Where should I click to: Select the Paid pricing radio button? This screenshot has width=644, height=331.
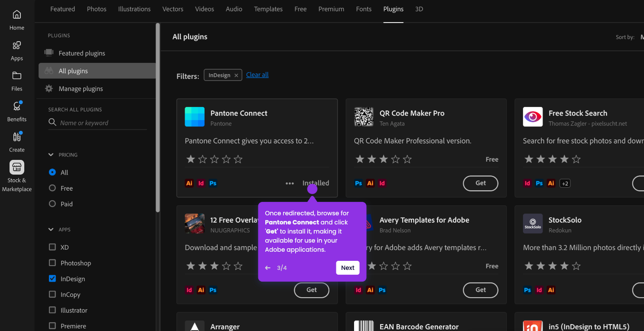click(52, 204)
